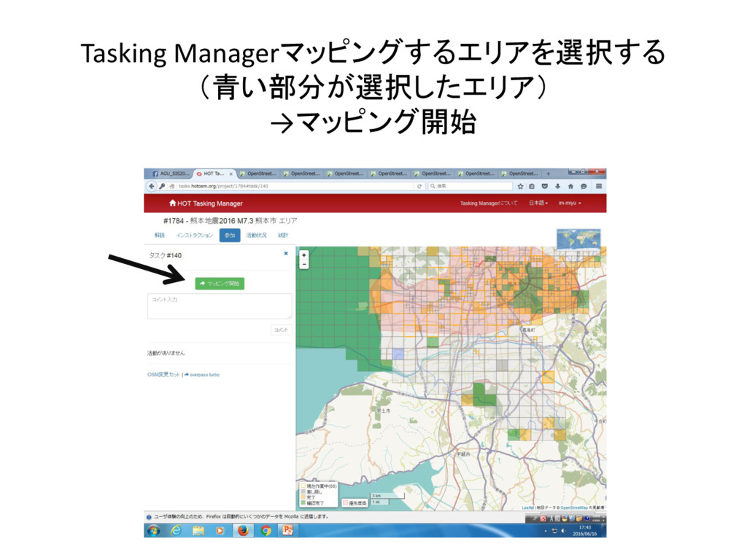Open the bookmarks list icon in toolbar

(x=532, y=186)
